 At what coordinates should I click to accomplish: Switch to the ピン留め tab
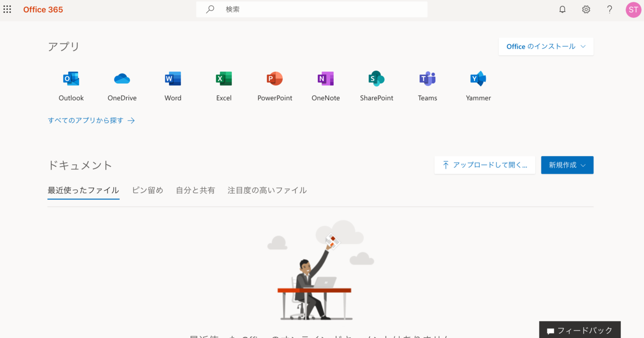[148, 190]
